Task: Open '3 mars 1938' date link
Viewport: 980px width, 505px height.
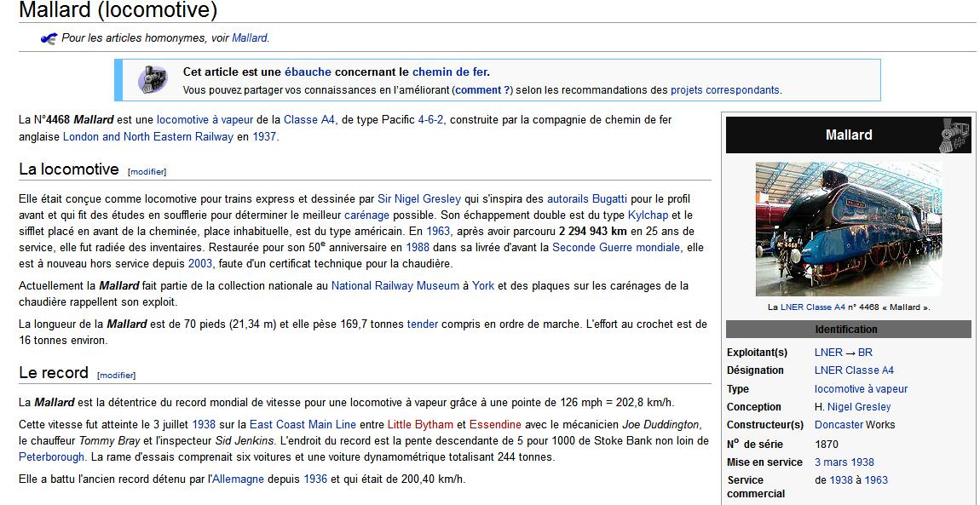Action: [x=845, y=462]
